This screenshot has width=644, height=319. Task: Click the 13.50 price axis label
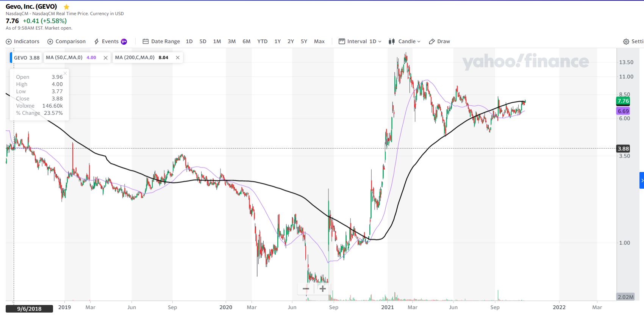point(626,62)
